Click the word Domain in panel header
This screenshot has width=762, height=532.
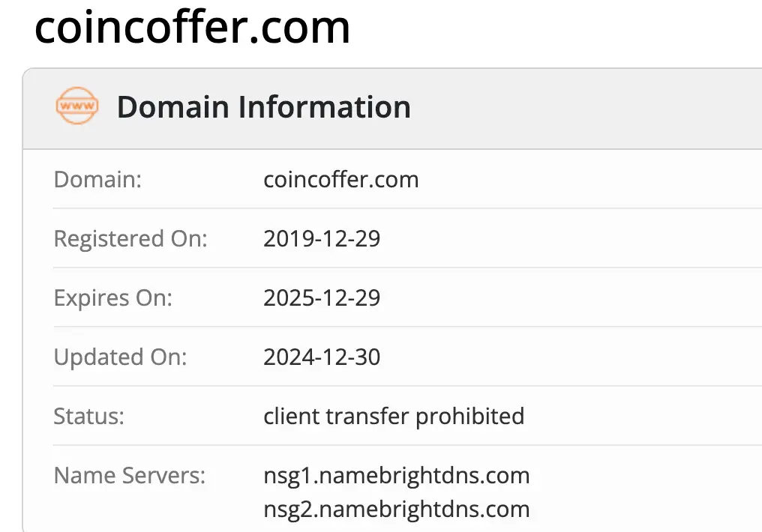point(173,107)
